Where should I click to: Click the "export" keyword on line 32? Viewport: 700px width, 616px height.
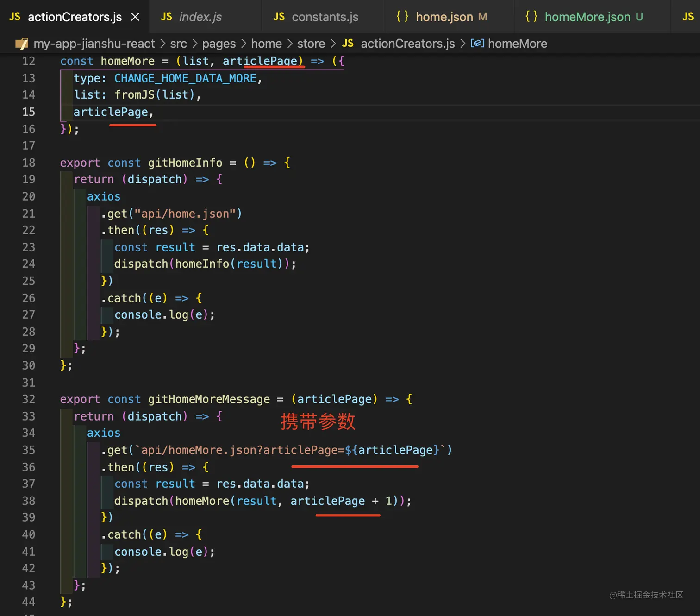[x=80, y=399]
